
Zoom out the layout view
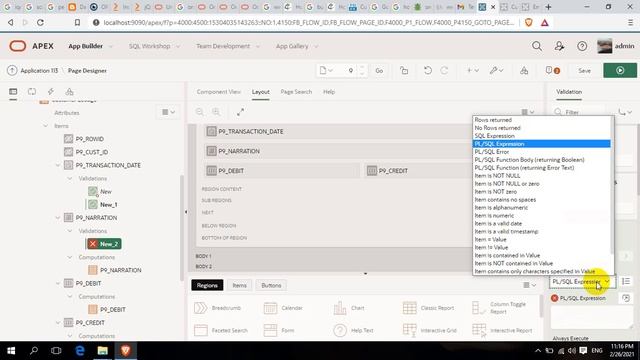(199, 112)
